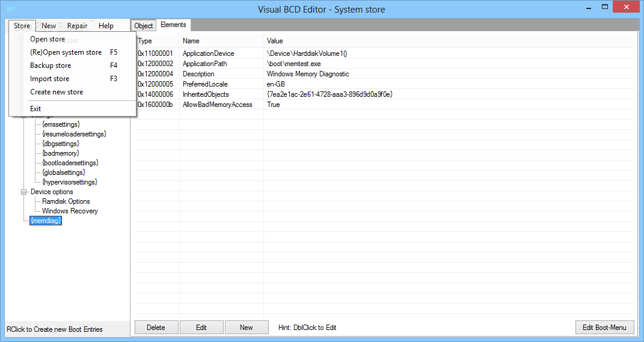Click type code 0x11000001

[x=155, y=53]
